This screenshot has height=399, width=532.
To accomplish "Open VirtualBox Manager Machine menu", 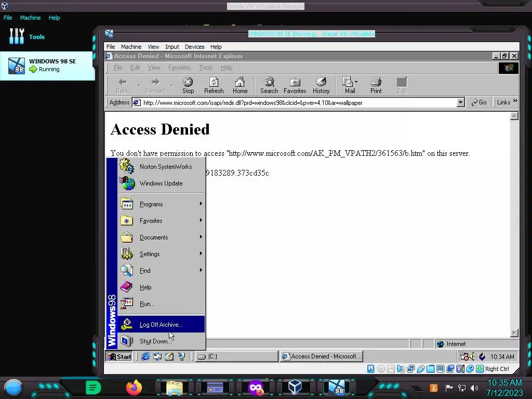I will pos(30,18).
